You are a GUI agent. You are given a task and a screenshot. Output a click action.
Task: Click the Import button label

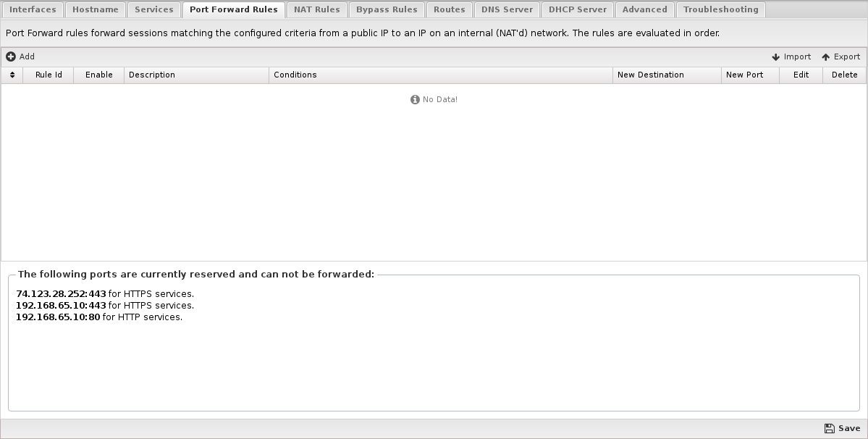pos(797,57)
